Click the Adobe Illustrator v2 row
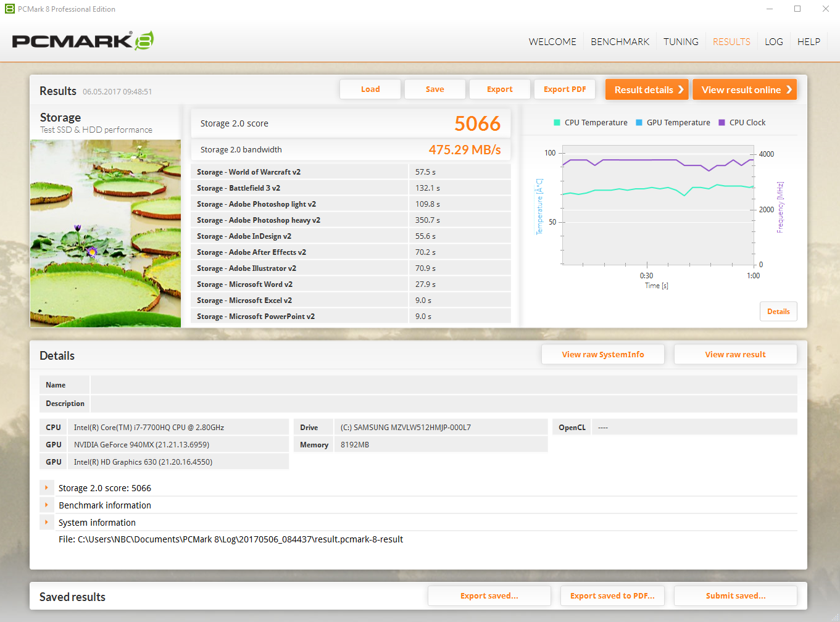The image size is (840, 622). pos(351,268)
